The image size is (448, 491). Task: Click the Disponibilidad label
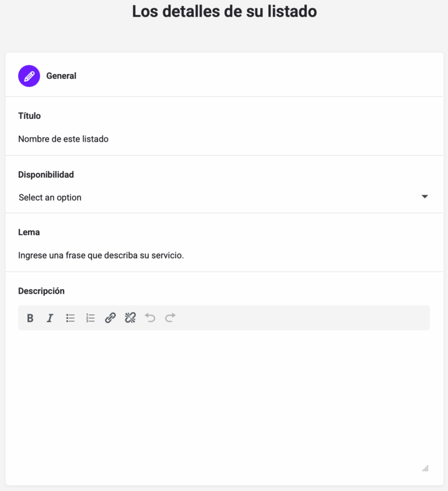point(46,175)
